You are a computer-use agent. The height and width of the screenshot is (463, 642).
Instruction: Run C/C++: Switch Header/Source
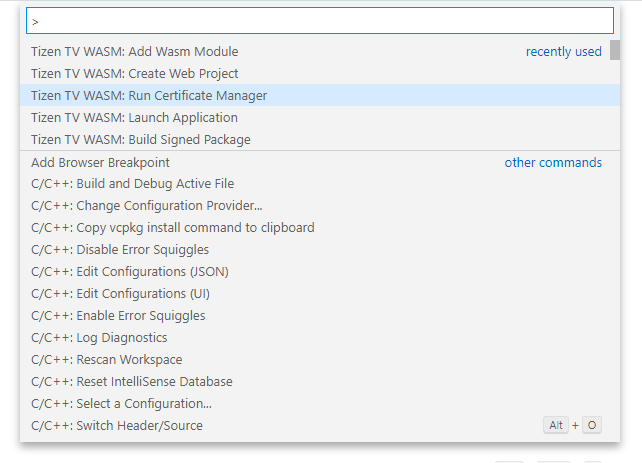320,426
